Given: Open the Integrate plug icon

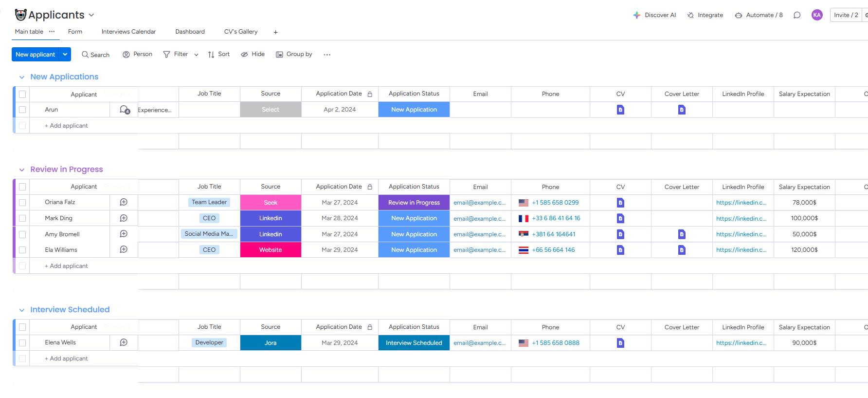Looking at the screenshot, I should (x=690, y=15).
